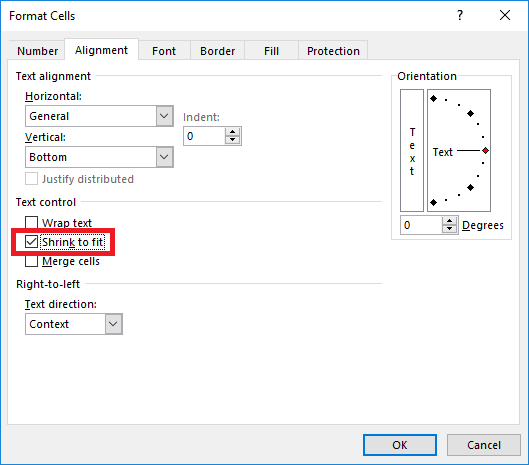Increase the Indent value with up arrow

coord(232,132)
